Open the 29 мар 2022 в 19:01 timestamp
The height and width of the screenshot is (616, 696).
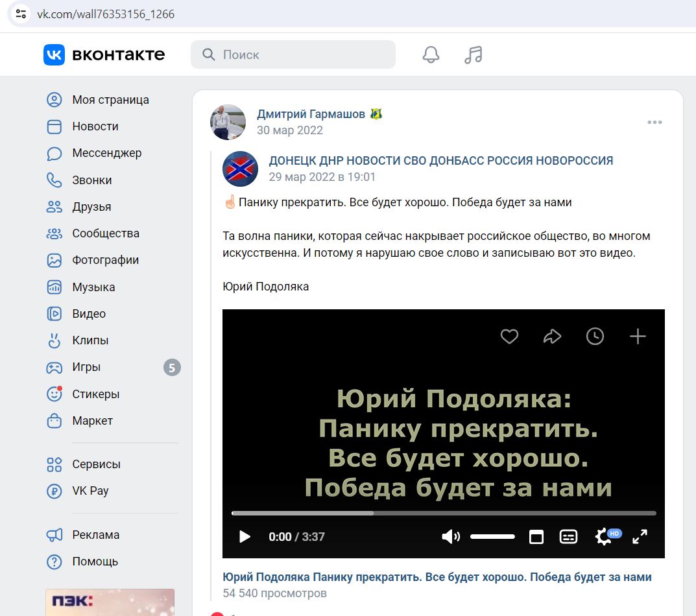point(322,177)
